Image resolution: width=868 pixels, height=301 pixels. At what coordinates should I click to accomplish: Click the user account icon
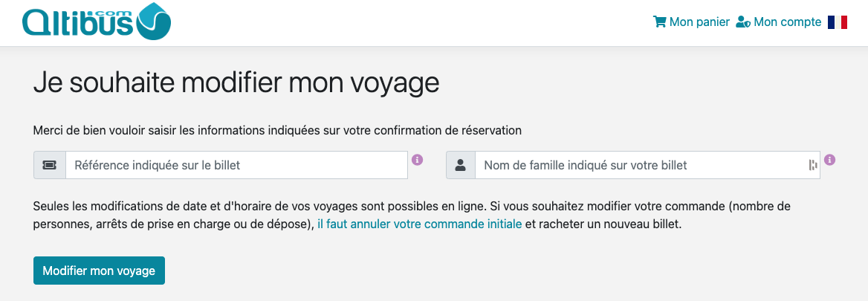[x=742, y=22]
